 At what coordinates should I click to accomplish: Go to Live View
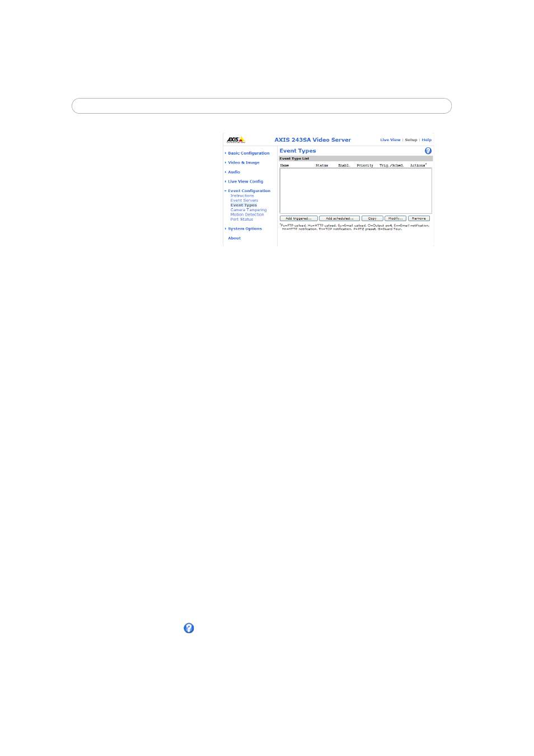390,140
